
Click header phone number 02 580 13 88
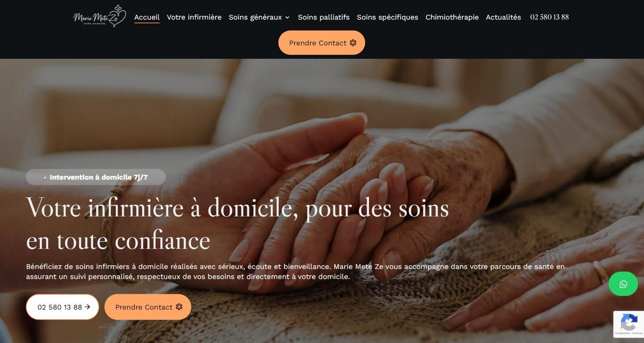click(x=549, y=17)
